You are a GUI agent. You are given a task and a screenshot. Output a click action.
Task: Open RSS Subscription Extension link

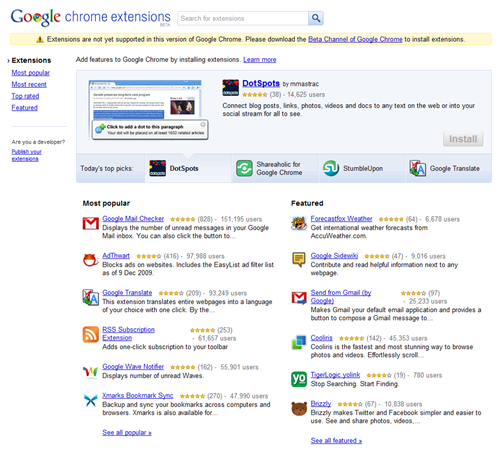pos(128,334)
